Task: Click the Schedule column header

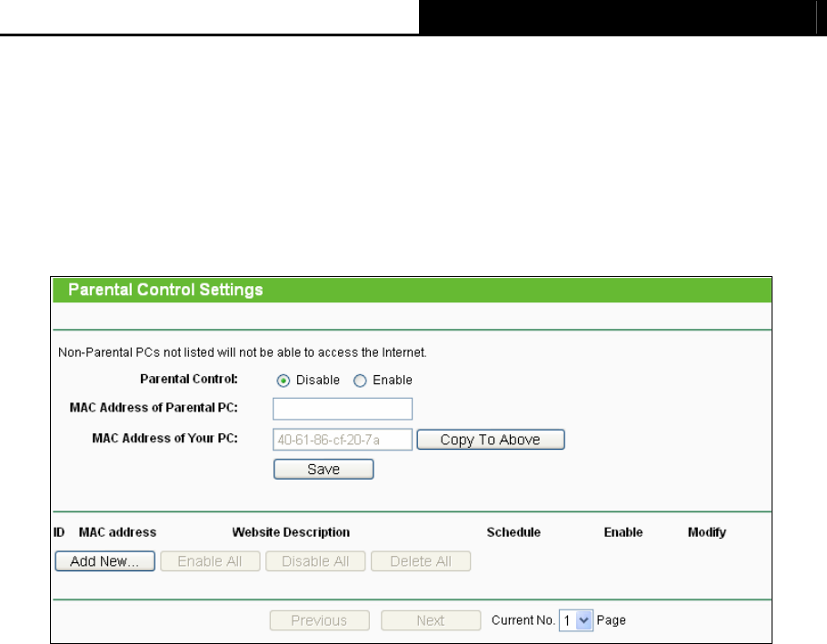Action: point(513,532)
